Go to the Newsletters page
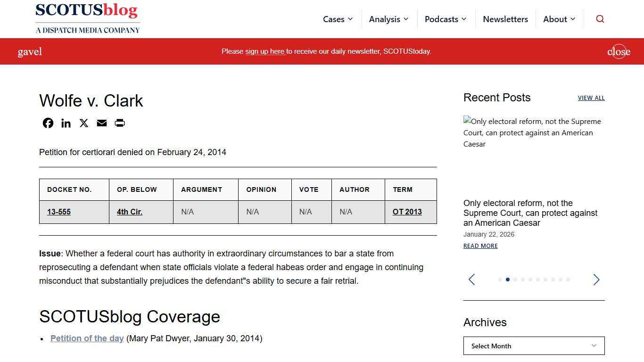644x362 pixels. (505, 19)
